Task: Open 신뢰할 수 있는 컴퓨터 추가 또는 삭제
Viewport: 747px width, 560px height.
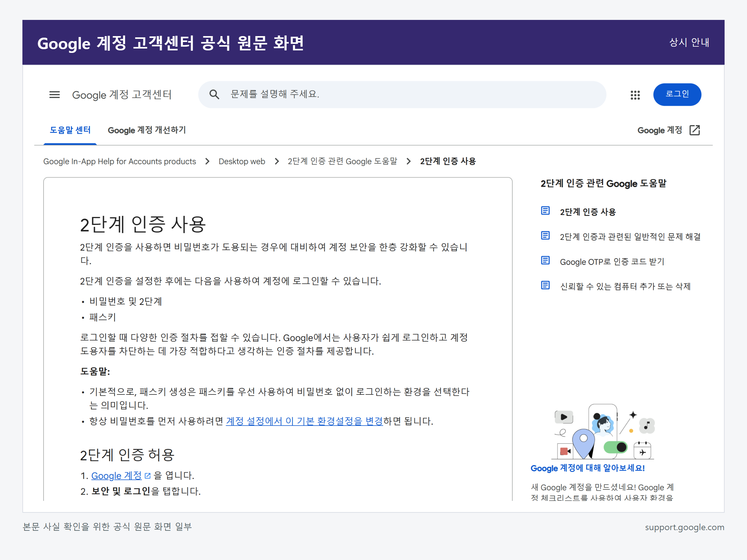Action: click(x=625, y=287)
